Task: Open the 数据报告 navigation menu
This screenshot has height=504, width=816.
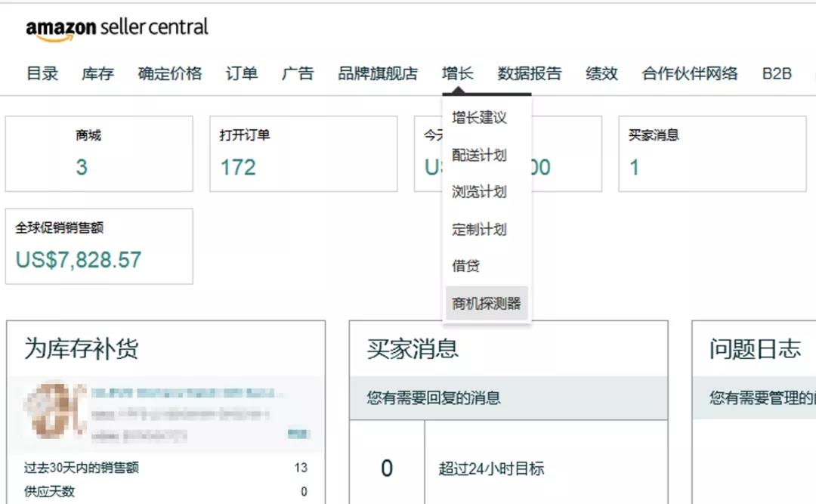Action: [x=530, y=73]
